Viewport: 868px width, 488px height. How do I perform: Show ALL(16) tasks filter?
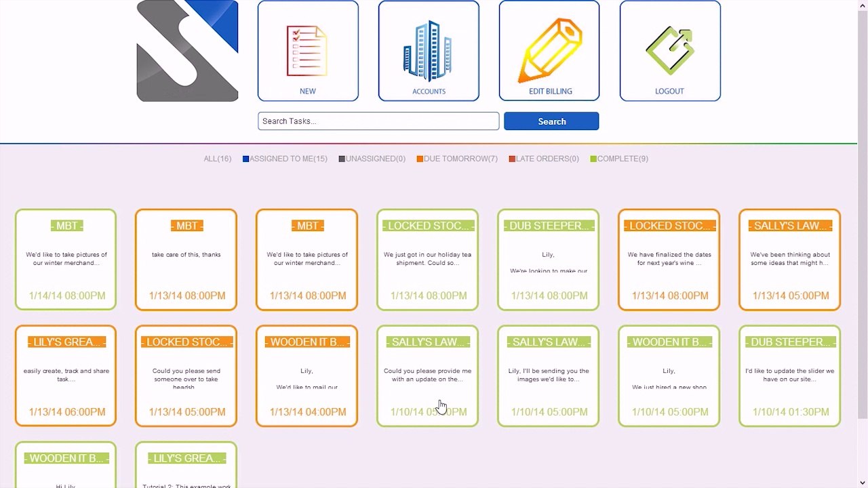pos(218,159)
